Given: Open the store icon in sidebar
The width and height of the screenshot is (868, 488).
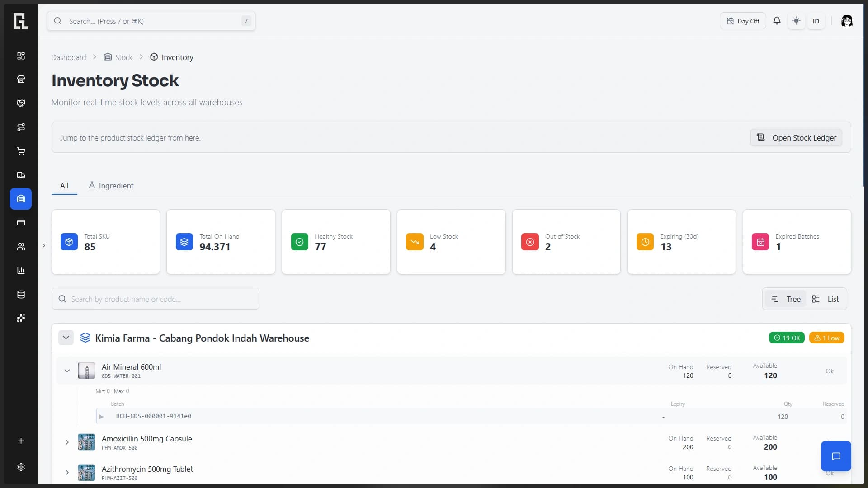Looking at the screenshot, I should [x=21, y=80].
